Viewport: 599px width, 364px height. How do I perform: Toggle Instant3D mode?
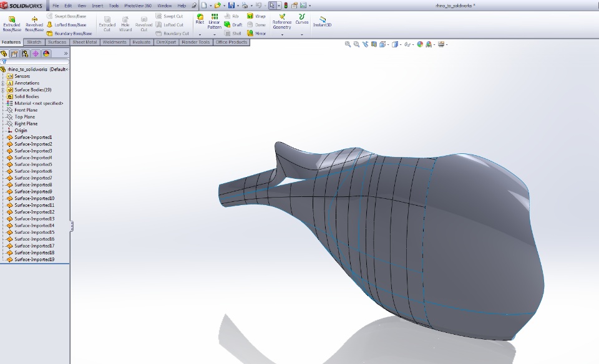point(323,21)
